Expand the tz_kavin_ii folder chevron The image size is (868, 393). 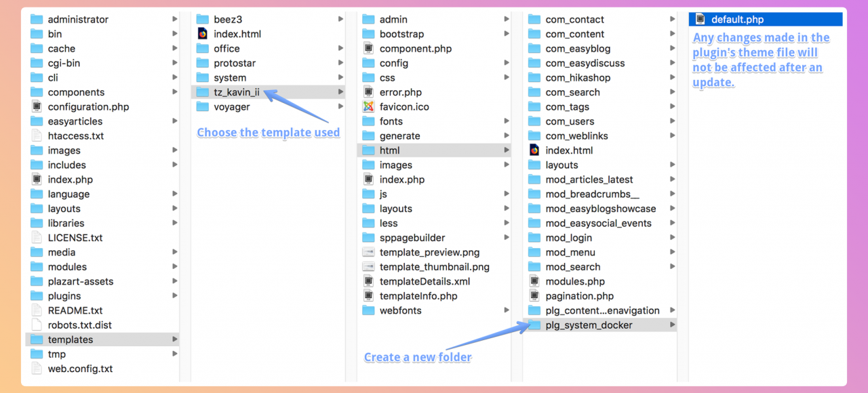click(x=340, y=92)
